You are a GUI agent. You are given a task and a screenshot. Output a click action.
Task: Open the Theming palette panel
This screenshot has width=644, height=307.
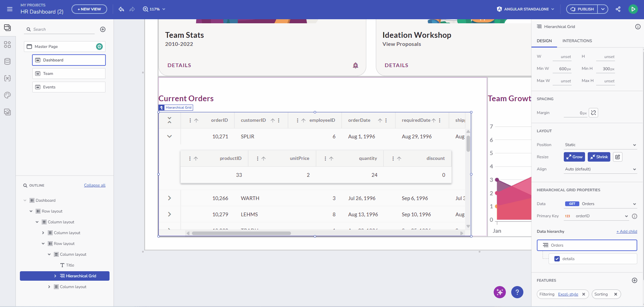[7, 95]
